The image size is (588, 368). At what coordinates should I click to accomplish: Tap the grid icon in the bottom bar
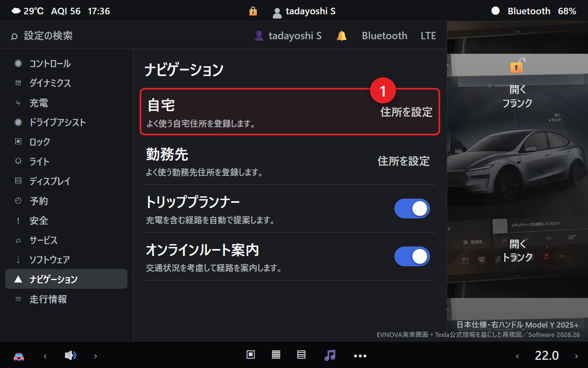[276, 355]
